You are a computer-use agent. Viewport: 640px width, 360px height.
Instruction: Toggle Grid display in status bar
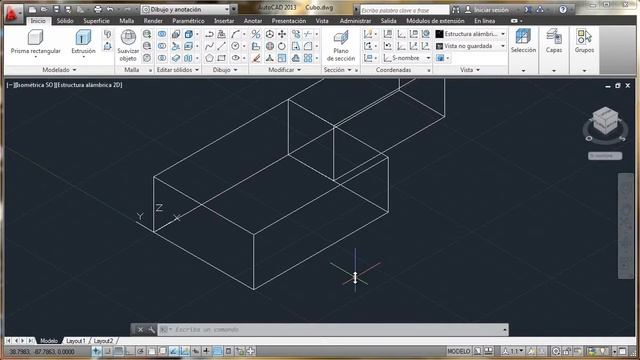point(118,351)
